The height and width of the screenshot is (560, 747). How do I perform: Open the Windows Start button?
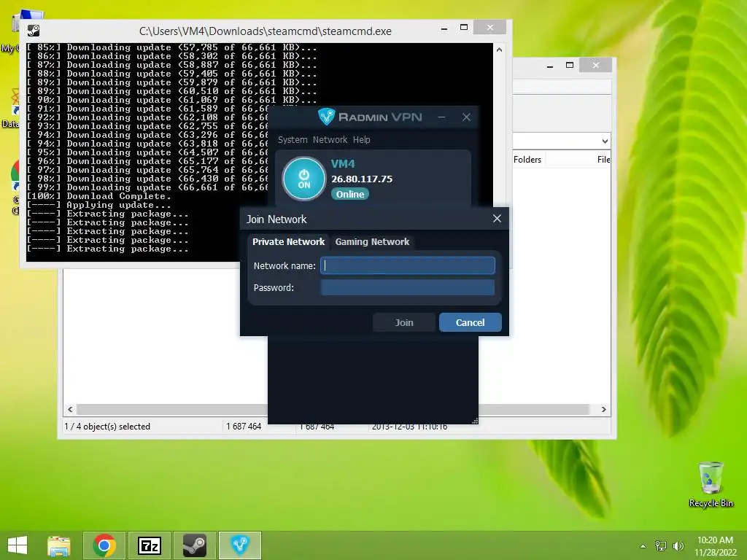click(18, 545)
